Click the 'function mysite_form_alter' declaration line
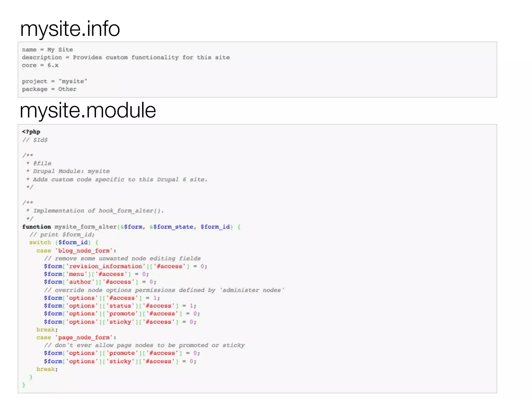The height and width of the screenshot is (399, 532). click(x=131, y=227)
